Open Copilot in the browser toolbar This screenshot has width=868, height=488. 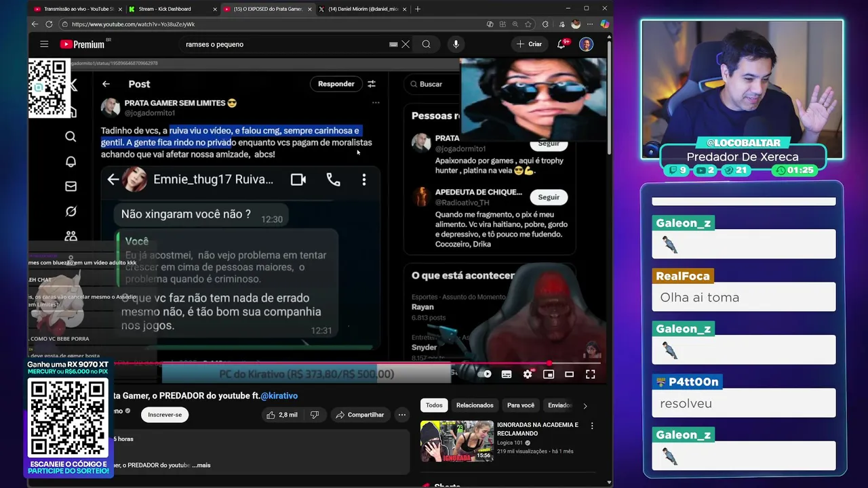[604, 24]
